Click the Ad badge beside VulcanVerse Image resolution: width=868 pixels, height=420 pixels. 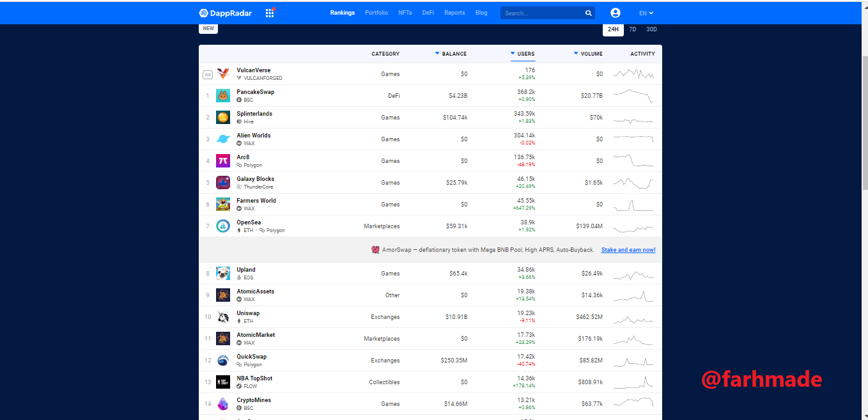pyautogui.click(x=208, y=75)
